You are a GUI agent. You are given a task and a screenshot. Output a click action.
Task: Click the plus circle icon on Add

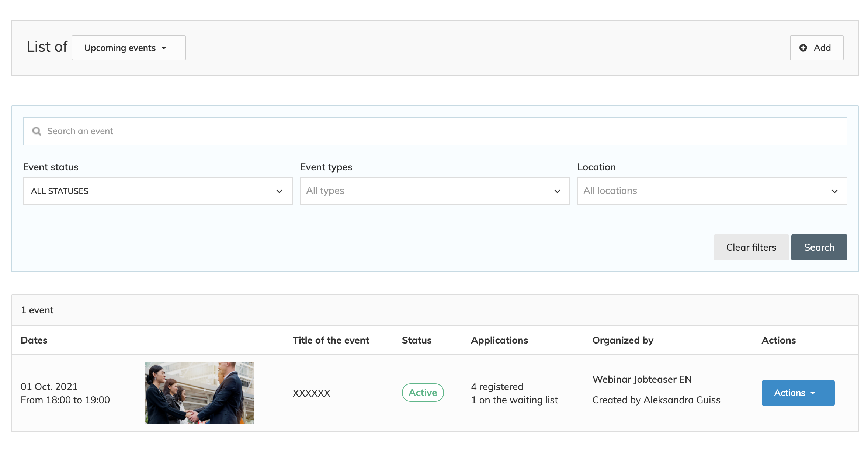click(803, 48)
